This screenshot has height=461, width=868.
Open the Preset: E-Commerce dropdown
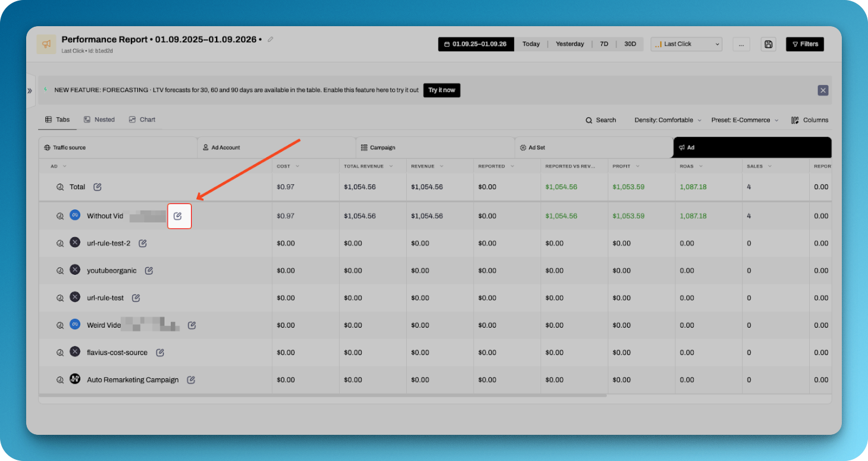(744, 120)
